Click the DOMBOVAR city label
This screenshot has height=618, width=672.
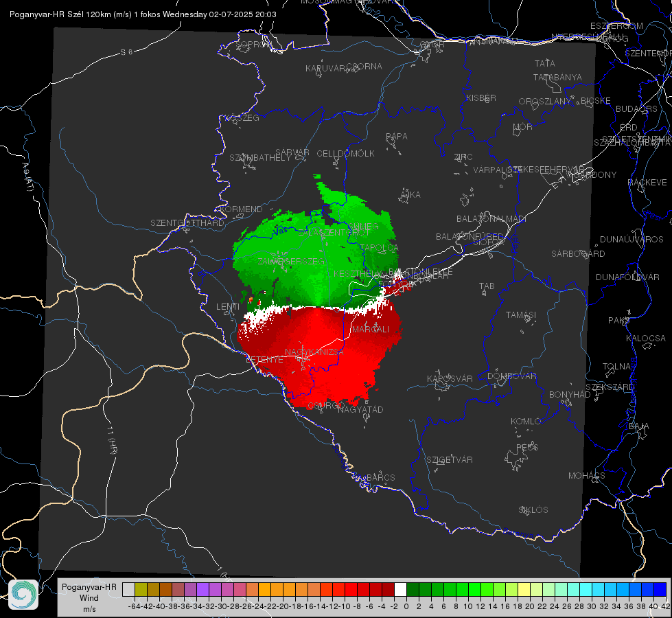click(x=511, y=376)
